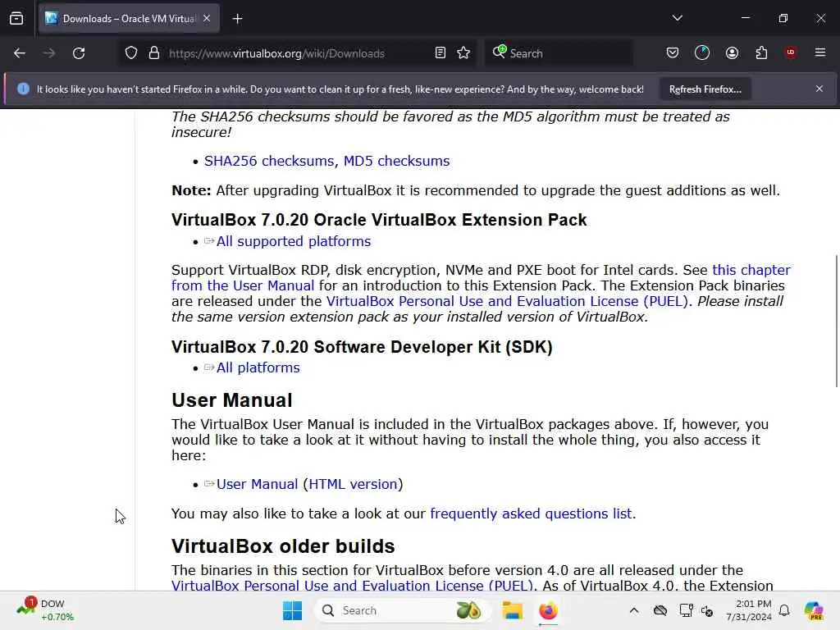Click the 'VirtualBox older builds' heading

pos(283,546)
